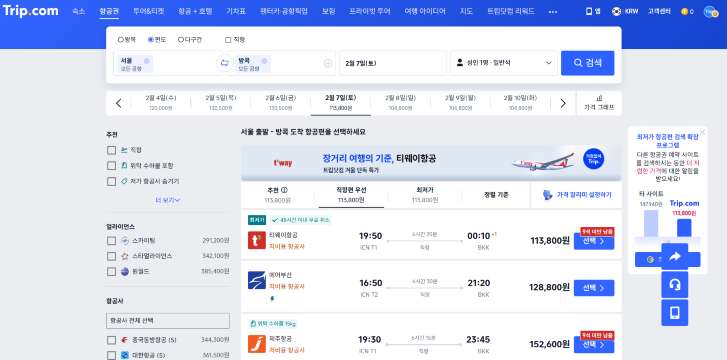Viewport: 727px width, 360px height.
Task: Go to 항공 + 호텔 menu
Action: point(195,12)
